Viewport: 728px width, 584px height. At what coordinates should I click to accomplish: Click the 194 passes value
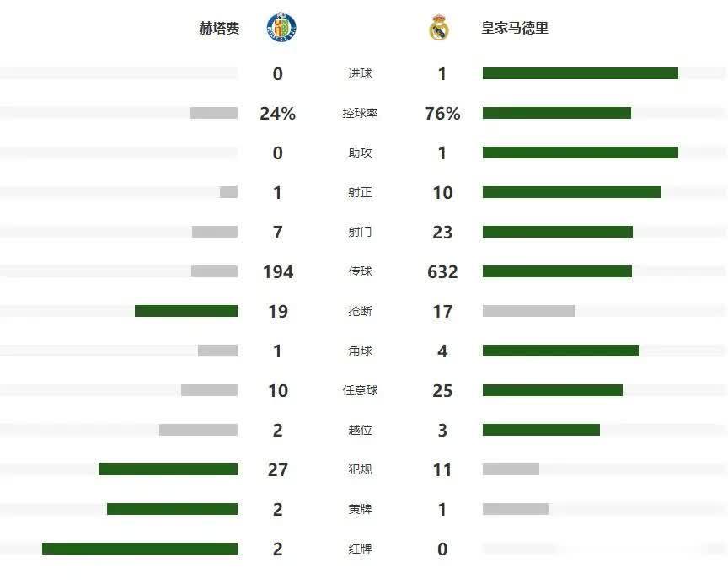coord(277,271)
